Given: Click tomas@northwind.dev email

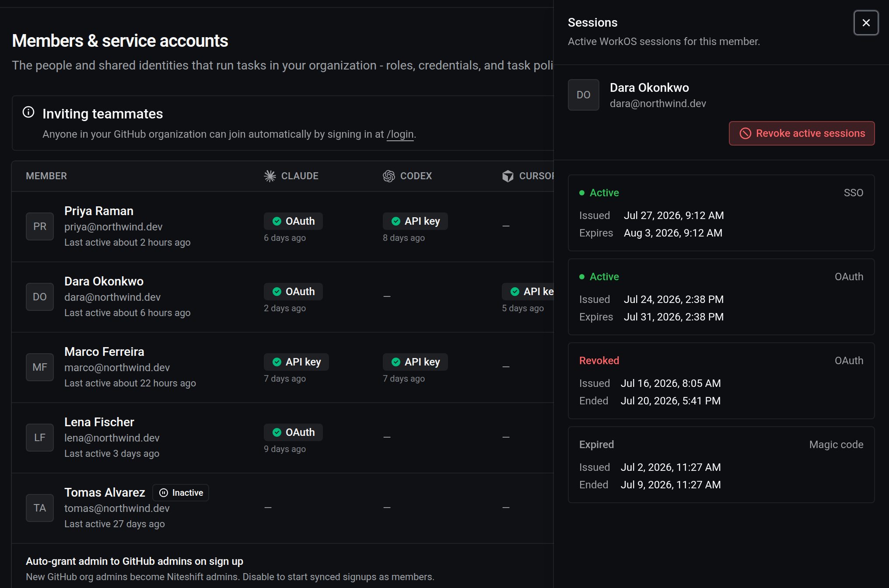Looking at the screenshot, I should click(117, 508).
